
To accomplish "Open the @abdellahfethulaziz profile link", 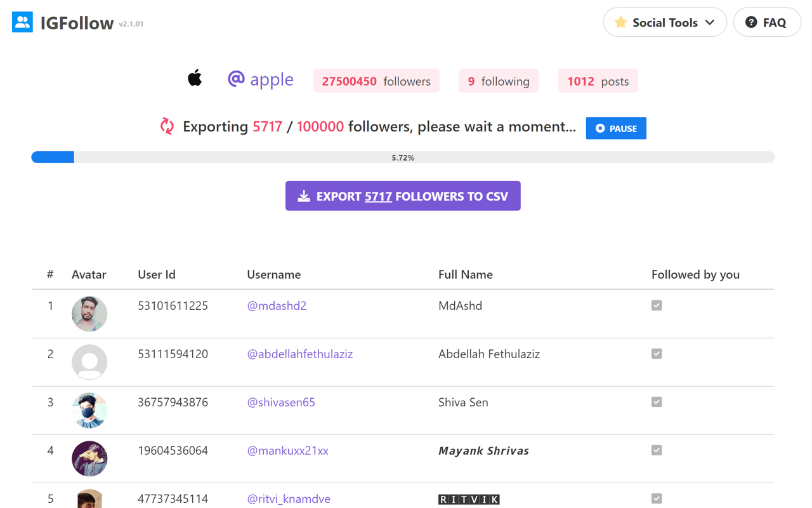I will tap(299, 354).
